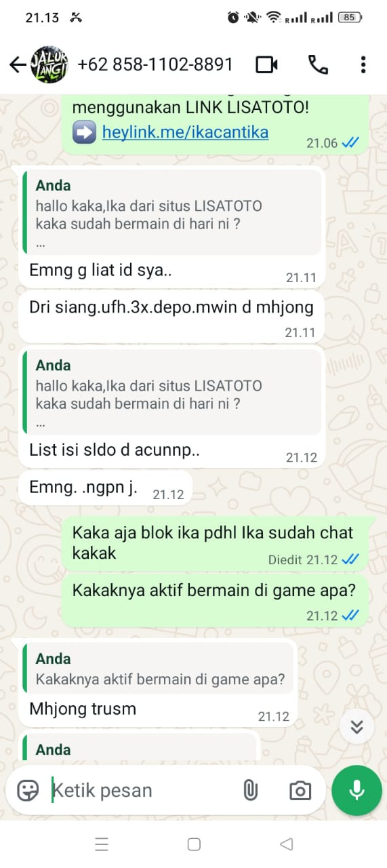Record a voice message with the microphone
387x868 pixels.
pos(357,790)
